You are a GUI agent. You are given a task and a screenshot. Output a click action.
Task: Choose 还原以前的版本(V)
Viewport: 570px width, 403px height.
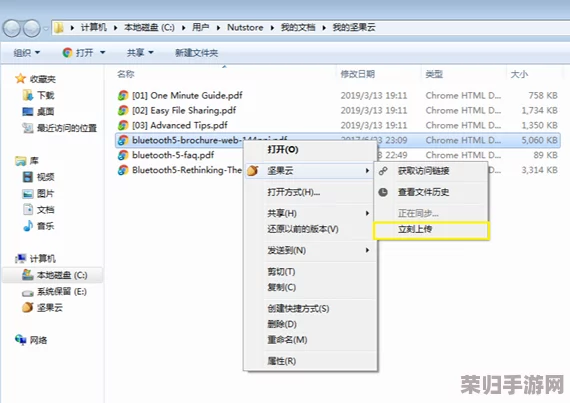click(310, 229)
